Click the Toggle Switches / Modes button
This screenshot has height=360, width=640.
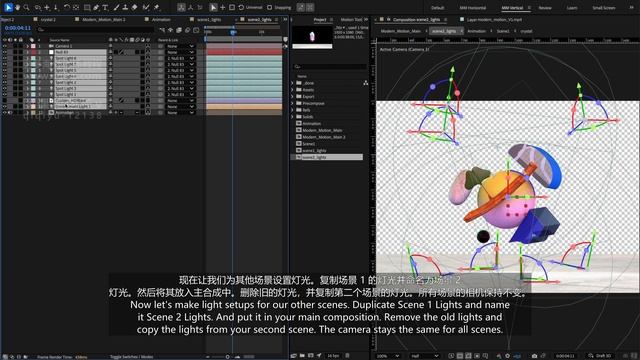(131, 356)
